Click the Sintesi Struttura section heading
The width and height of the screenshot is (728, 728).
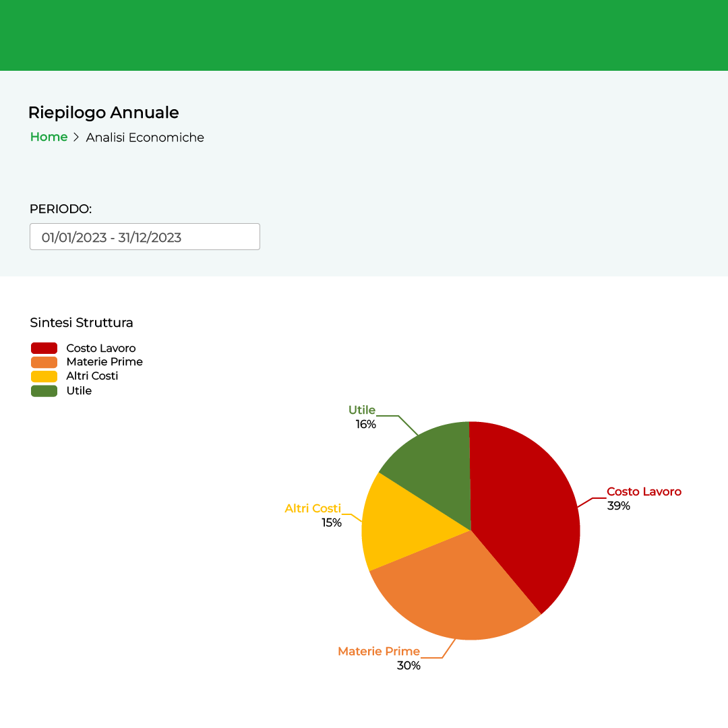point(81,322)
